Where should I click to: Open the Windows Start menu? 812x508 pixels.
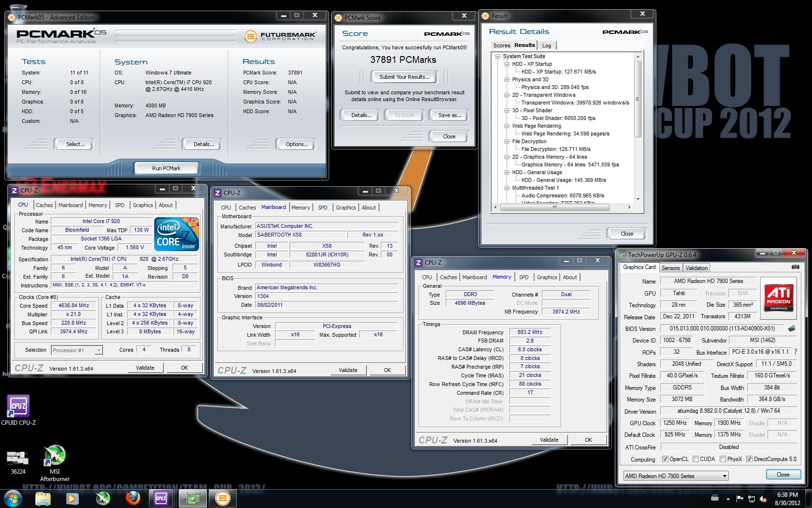[x=13, y=498]
